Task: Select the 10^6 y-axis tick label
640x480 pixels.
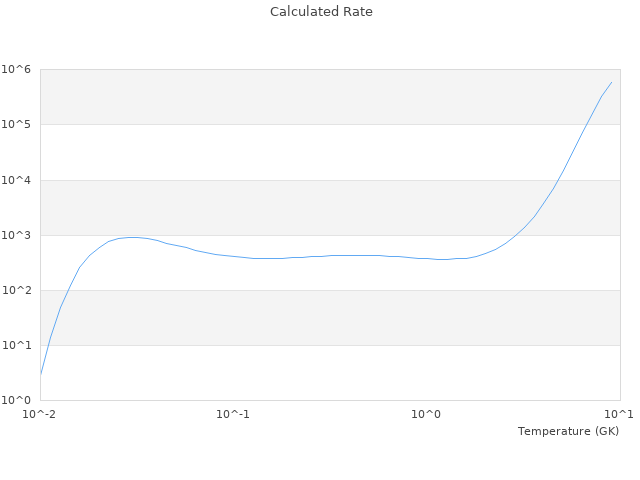Action: pos(17,69)
